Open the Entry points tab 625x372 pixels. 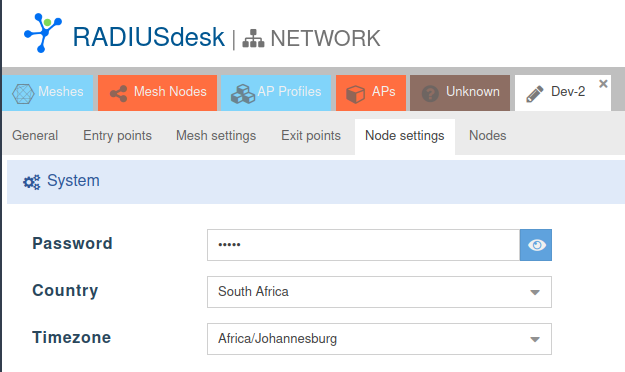118,136
